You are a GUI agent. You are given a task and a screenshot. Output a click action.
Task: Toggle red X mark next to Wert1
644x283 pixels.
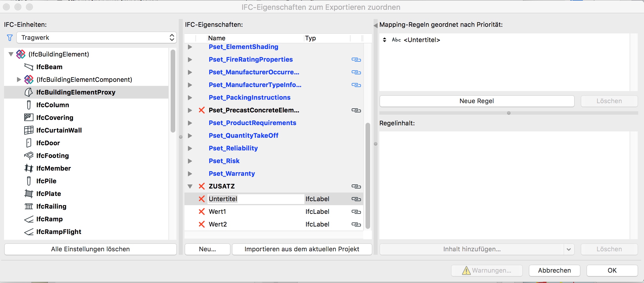click(202, 212)
